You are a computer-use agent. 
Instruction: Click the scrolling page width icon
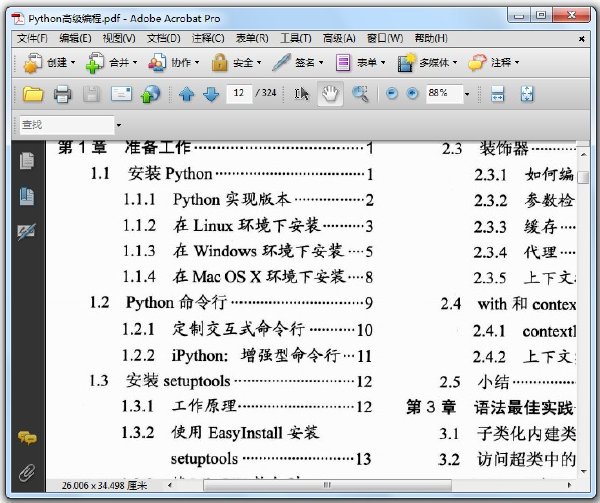pyautogui.click(x=497, y=94)
